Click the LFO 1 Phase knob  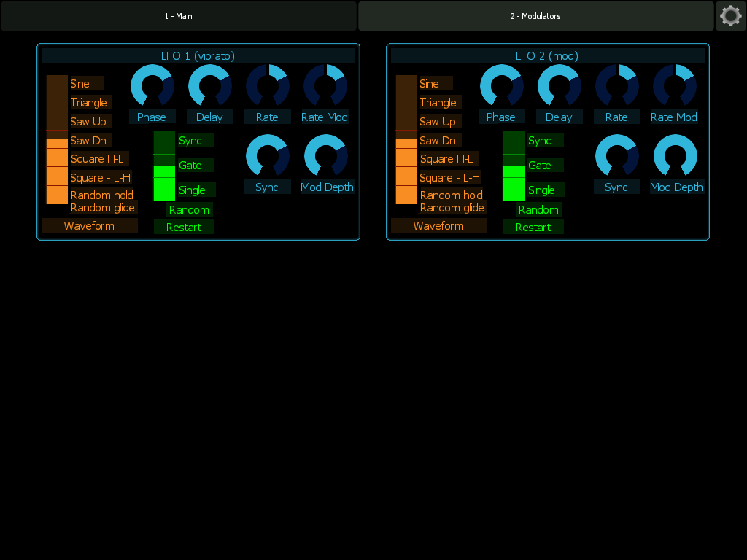click(x=152, y=86)
